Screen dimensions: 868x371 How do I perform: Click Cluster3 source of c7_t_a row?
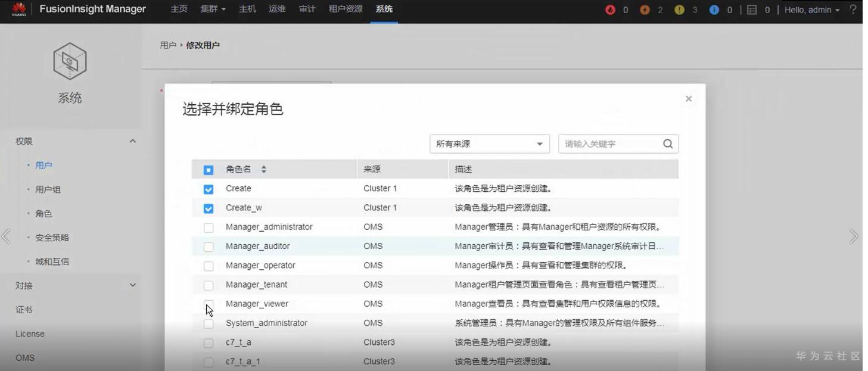(379, 342)
